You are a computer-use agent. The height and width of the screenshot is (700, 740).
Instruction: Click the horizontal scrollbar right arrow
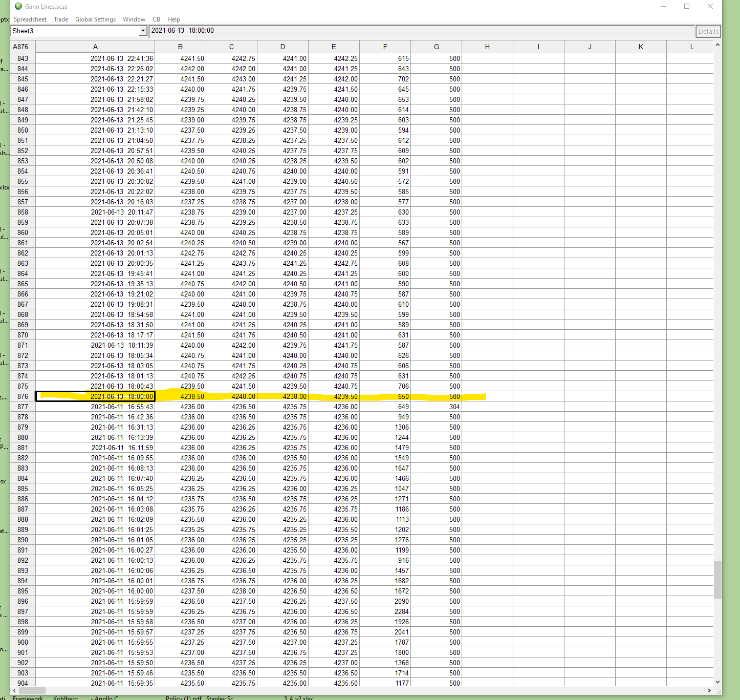pyautogui.click(x=709, y=690)
